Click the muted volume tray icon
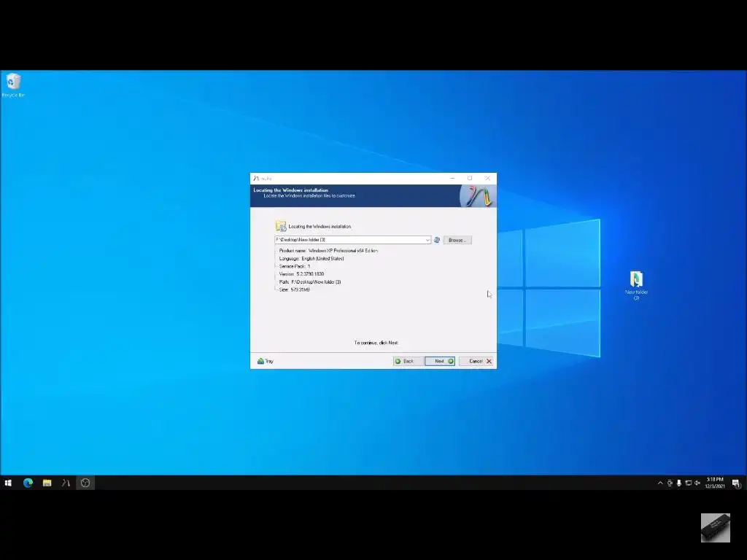This screenshot has height=560, width=747. (697, 483)
